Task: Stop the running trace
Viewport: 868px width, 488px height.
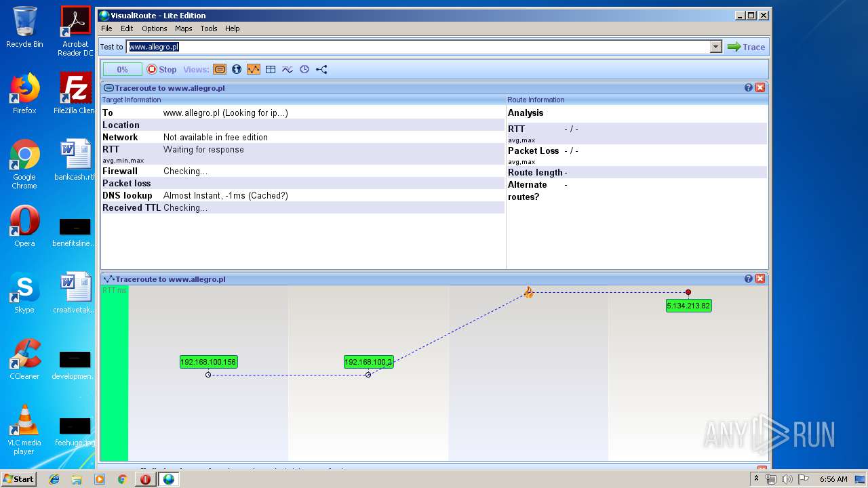Action: click(162, 69)
